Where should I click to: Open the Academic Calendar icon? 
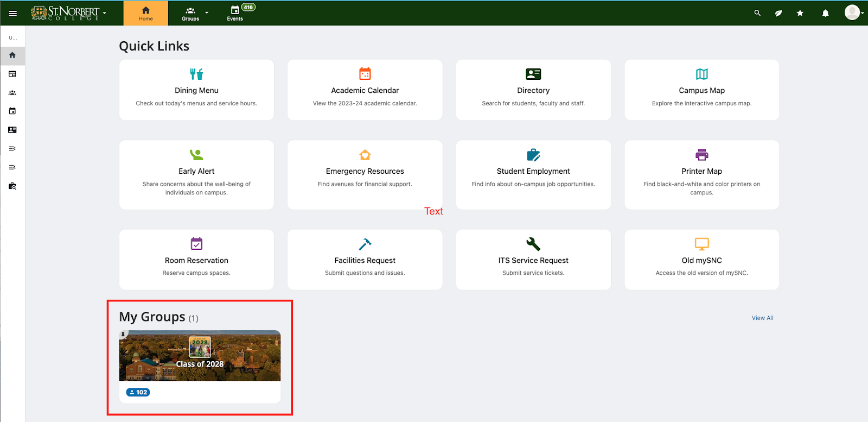pyautogui.click(x=365, y=74)
